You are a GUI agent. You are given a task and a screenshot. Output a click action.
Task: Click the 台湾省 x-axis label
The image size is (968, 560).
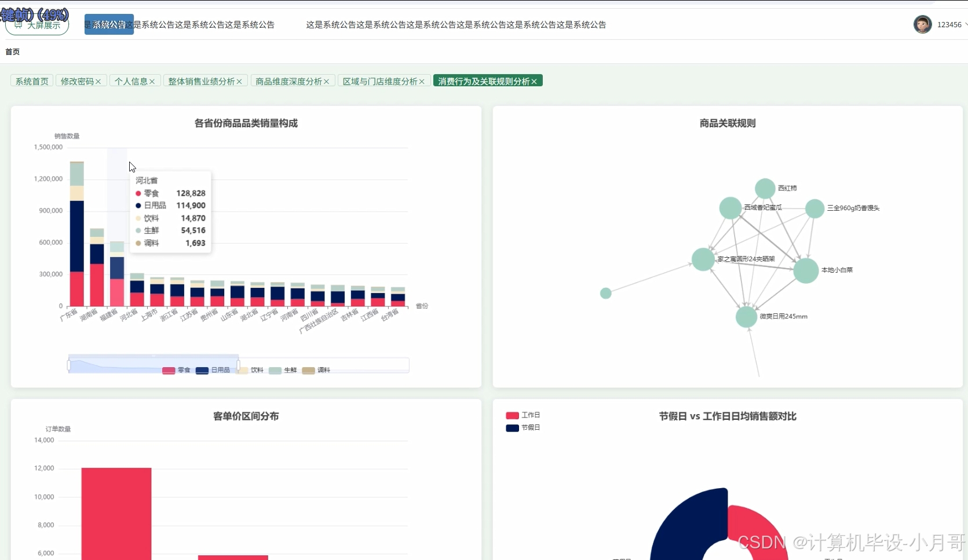(390, 315)
